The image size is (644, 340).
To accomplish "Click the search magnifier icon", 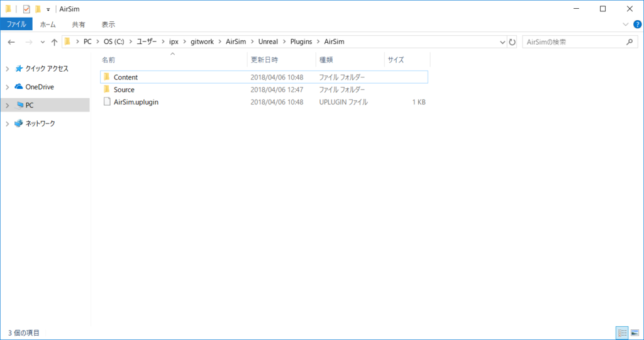I will click(x=630, y=42).
